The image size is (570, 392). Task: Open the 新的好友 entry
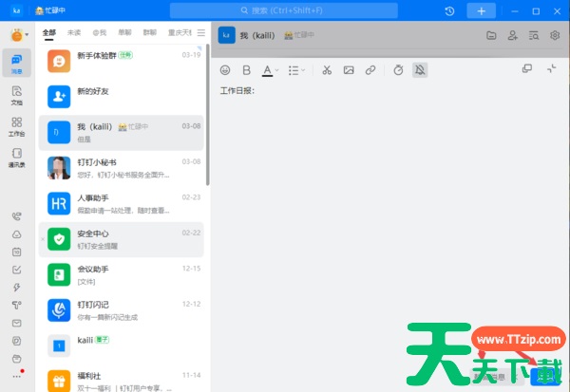click(121, 97)
